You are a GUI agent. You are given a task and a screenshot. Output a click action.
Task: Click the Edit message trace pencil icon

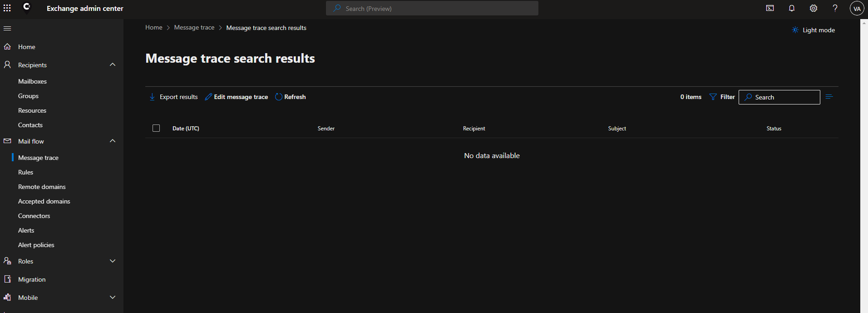click(x=208, y=97)
